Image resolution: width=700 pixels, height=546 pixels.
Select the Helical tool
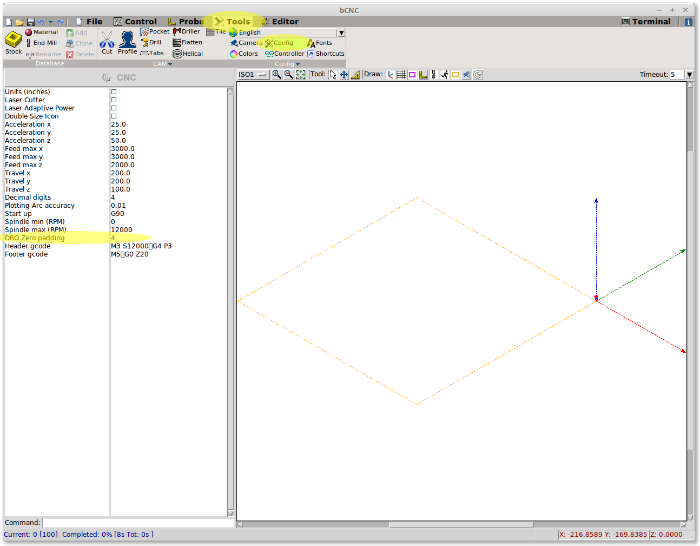tap(188, 54)
